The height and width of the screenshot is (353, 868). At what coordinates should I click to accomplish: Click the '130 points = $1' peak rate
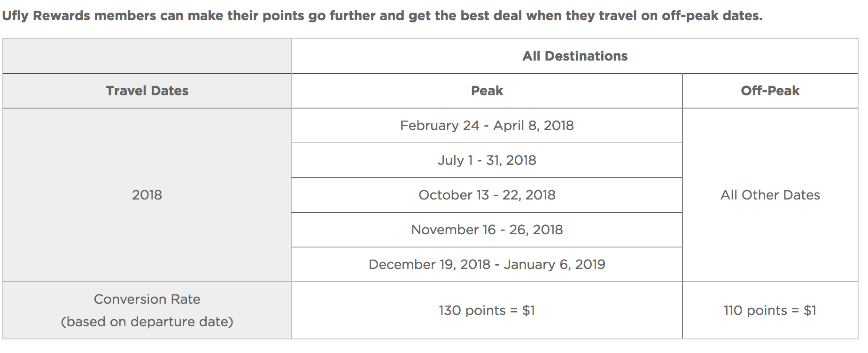[x=487, y=311]
